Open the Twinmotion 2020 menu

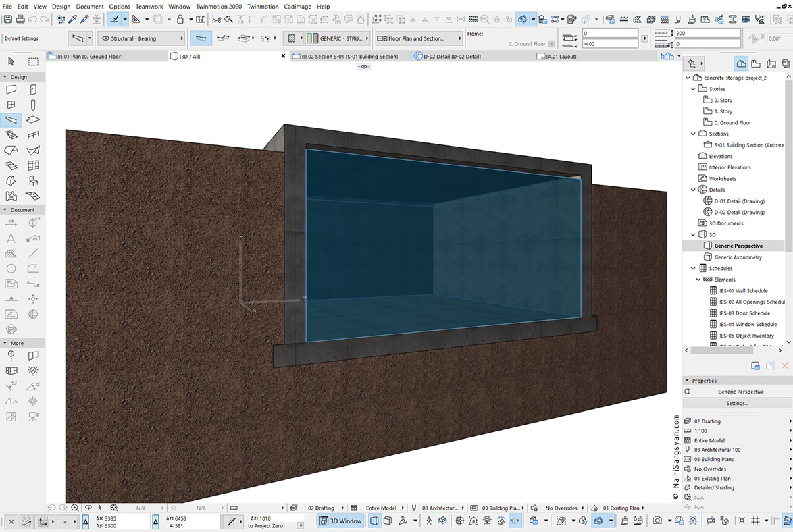coord(219,7)
